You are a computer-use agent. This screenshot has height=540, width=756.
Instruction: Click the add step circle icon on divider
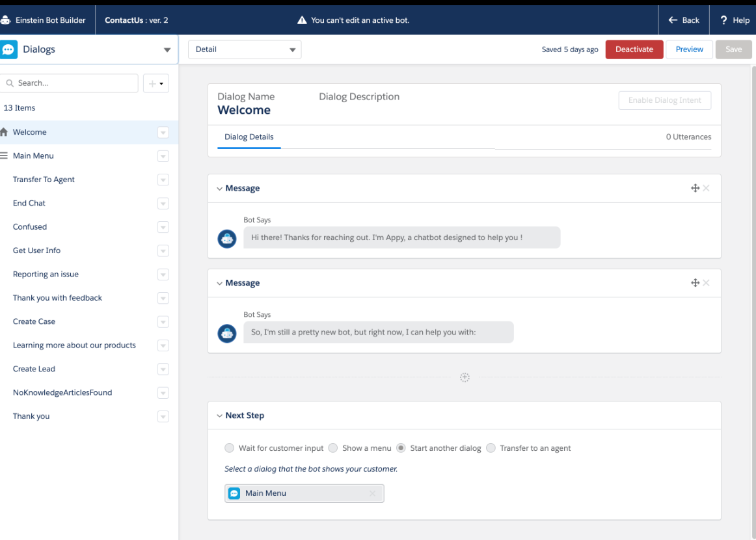click(465, 377)
